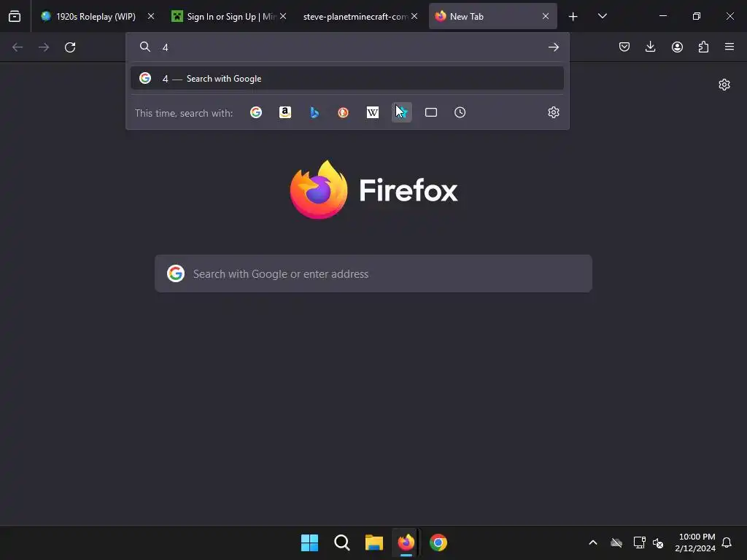This screenshot has width=747, height=560.
Task: Open the notifications bell
Action: [727, 542]
